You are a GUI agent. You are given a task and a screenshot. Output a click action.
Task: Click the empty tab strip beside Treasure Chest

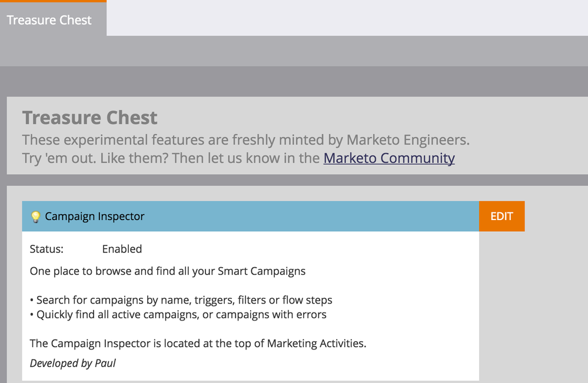(x=347, y=18)
